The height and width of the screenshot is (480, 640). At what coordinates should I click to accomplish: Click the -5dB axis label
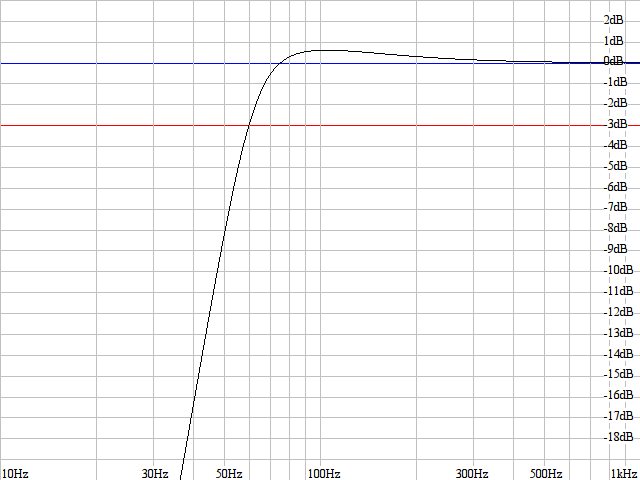[x=615, y=166]
